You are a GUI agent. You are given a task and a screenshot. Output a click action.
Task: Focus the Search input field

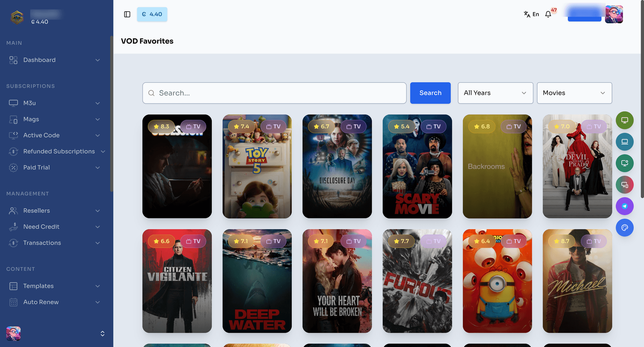(274, 93)
